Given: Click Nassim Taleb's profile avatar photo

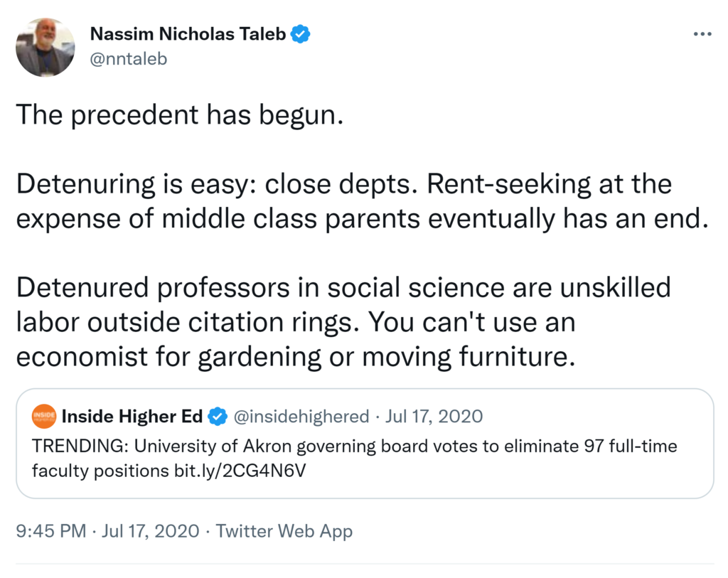Looking at the screenshot, I should (45, 48).
